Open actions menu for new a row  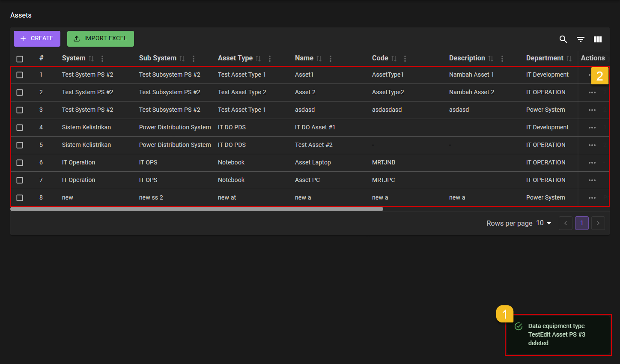pos(592,198)
